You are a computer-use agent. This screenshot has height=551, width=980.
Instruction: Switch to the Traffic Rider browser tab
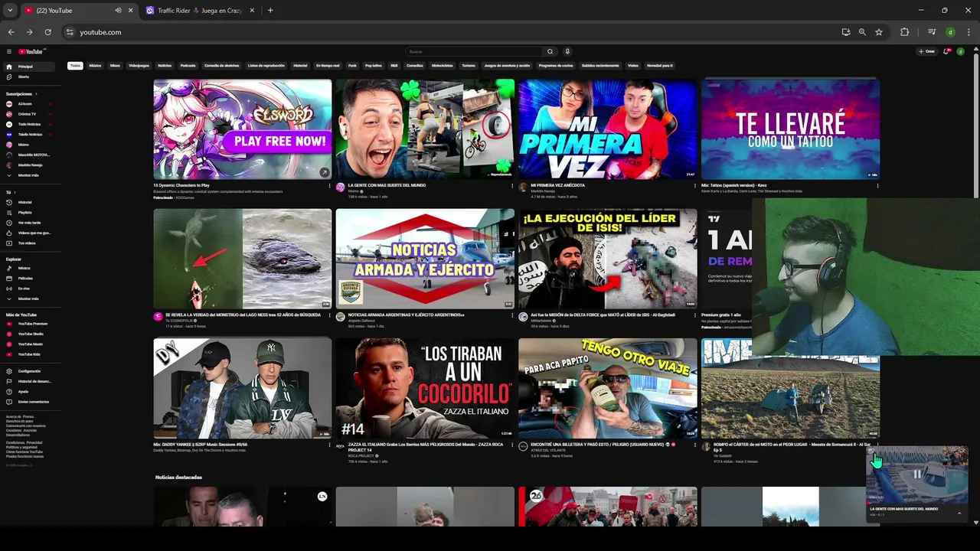[199, 11]
